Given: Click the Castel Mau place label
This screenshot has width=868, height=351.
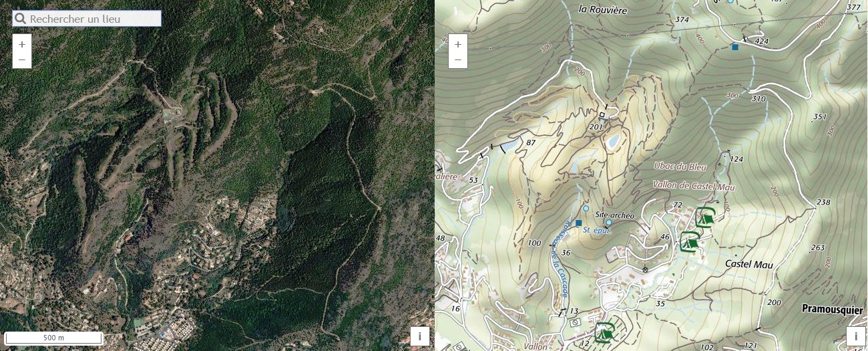Looking at the screenshot, I should coord(748,265).
